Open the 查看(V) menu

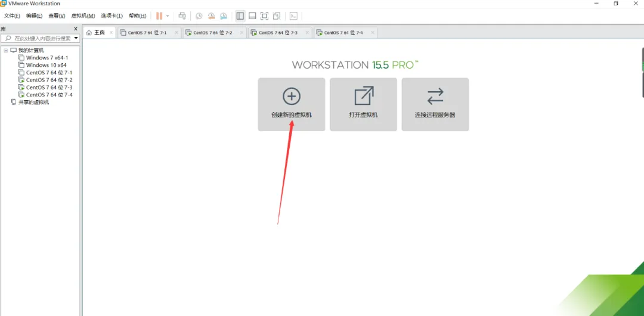57,16
